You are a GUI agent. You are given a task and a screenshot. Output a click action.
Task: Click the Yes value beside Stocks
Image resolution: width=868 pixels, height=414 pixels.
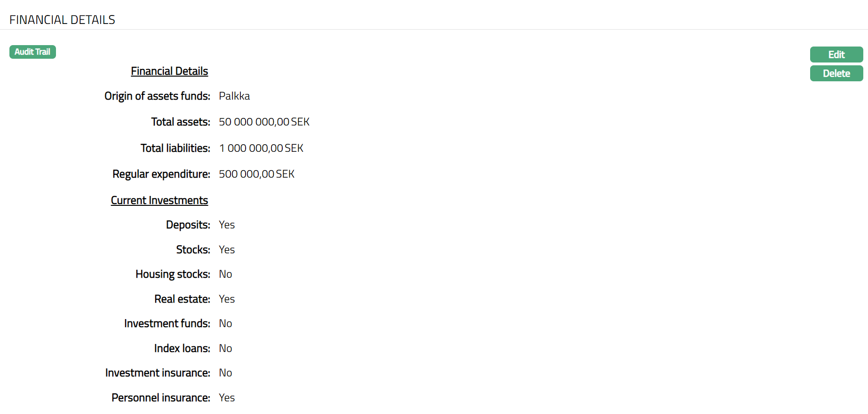(x=227, y=250)
